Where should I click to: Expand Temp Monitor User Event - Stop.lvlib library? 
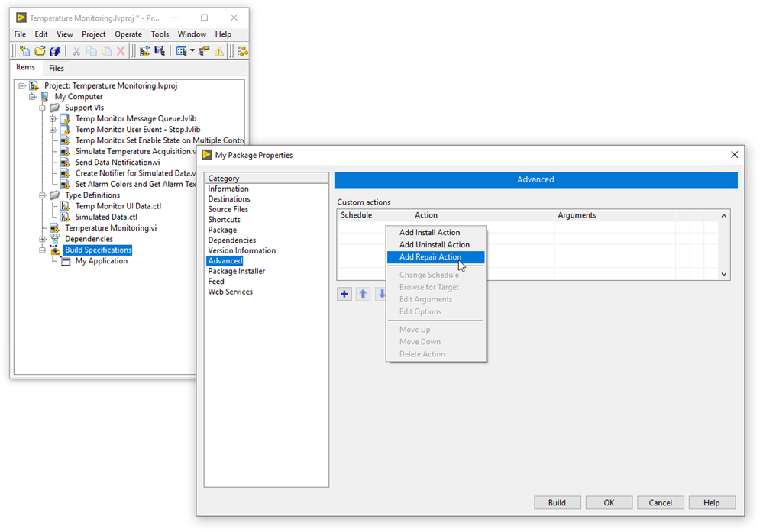53,129
